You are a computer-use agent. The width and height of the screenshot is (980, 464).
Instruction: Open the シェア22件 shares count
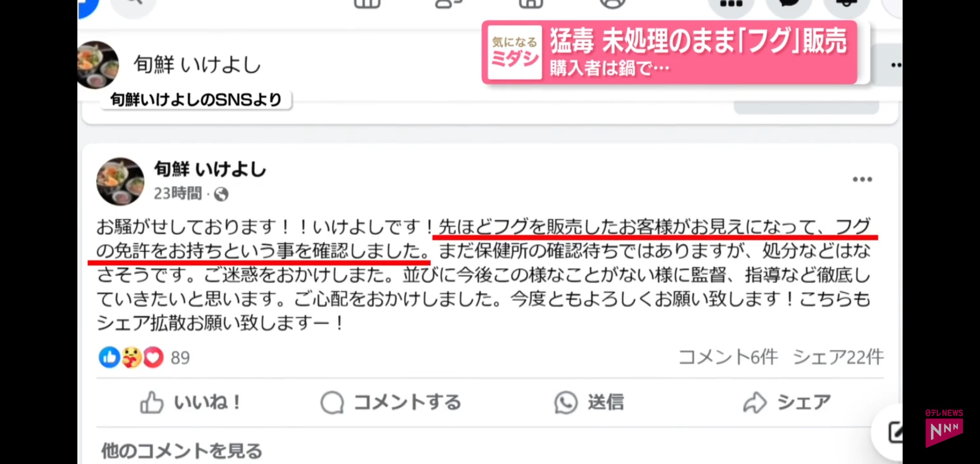(x=838, y=357)
